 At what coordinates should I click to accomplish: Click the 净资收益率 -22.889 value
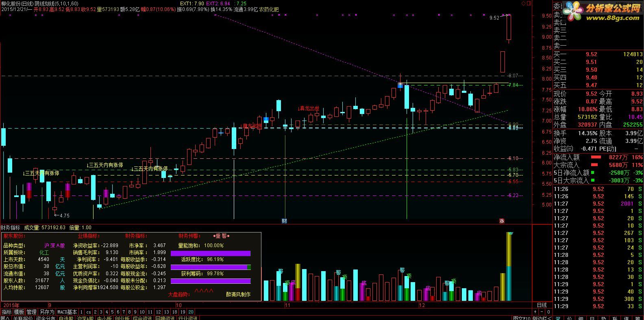tap(109, 245)
